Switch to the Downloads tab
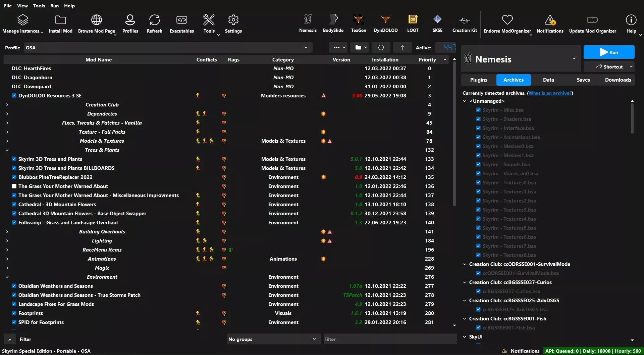 (x=618, y=80)
